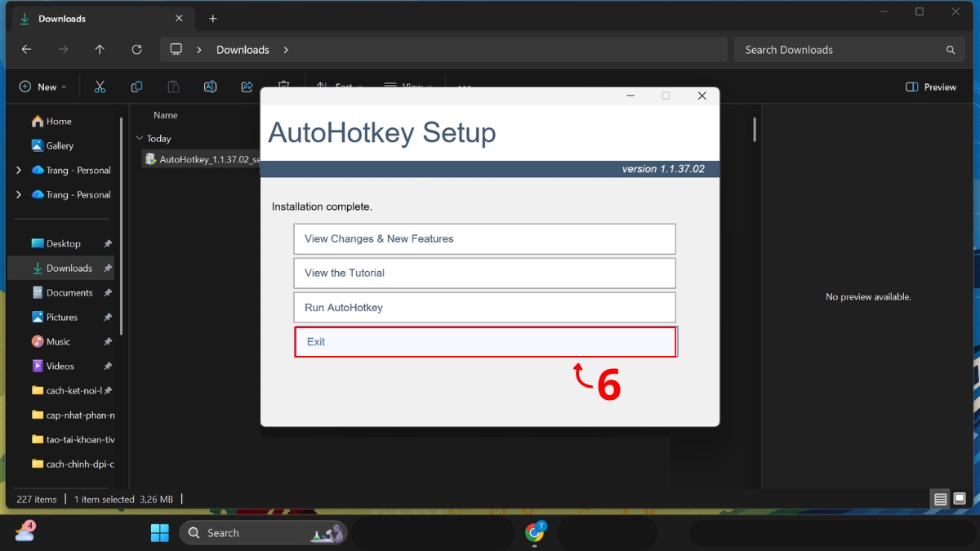Switch to Details view icon
This screenshot has height=551, width=980.
pos(940,499)
